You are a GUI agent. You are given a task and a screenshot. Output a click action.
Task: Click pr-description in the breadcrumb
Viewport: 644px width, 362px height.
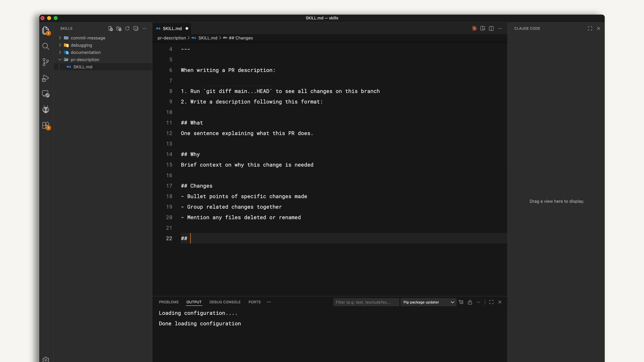point(171,38)
